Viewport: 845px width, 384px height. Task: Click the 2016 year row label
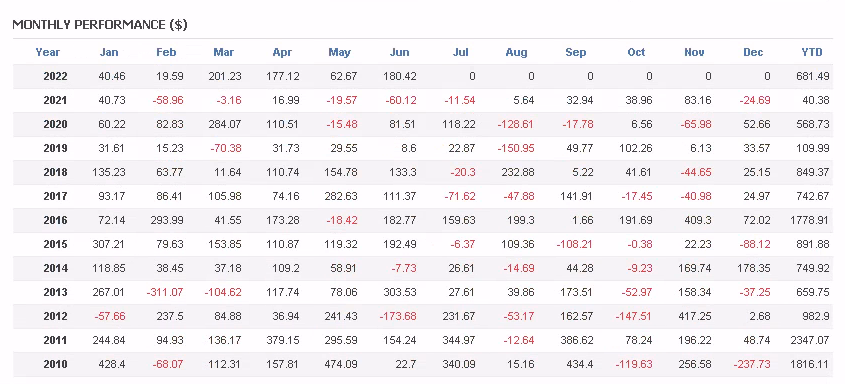[56, 220]
